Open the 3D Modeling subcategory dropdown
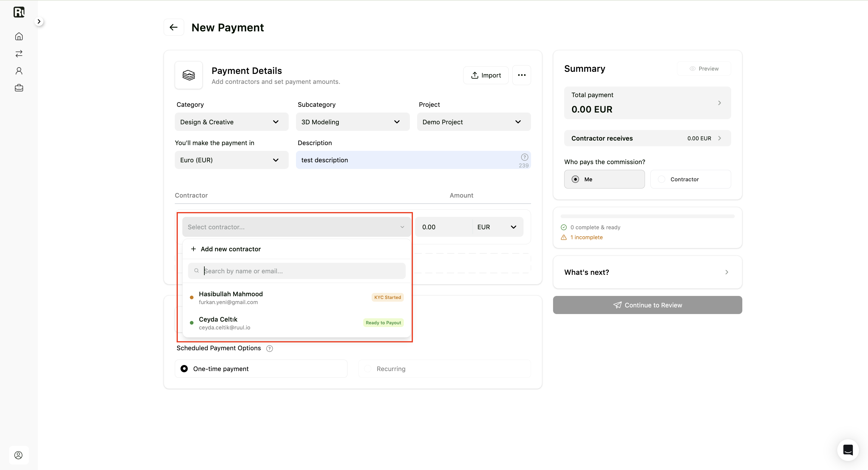 352,122
